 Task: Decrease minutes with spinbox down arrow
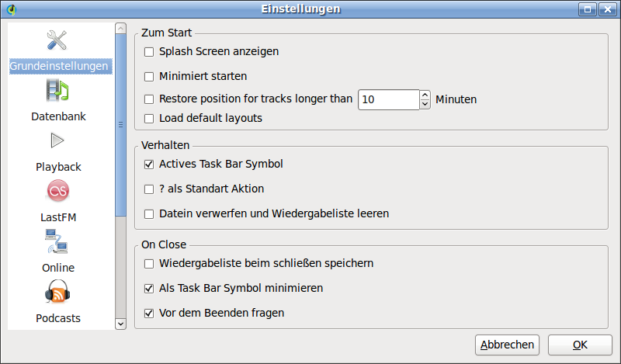click(425, 104)
